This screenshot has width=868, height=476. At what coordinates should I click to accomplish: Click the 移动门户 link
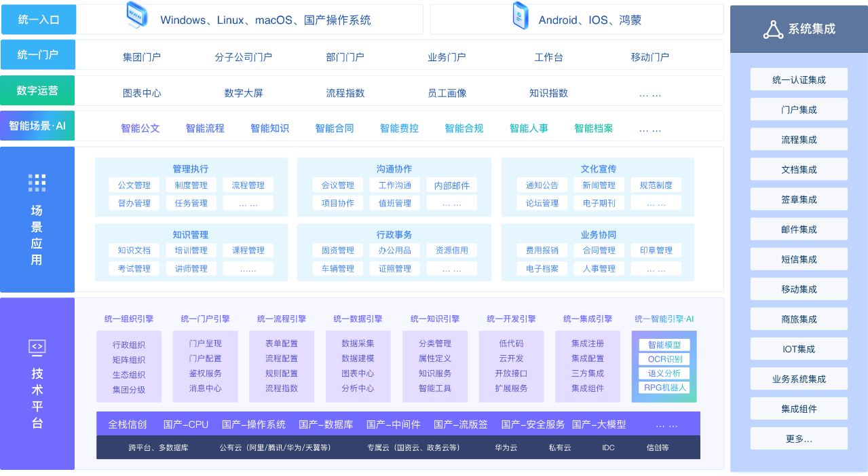pyautogui.click(x=650, y=57)
